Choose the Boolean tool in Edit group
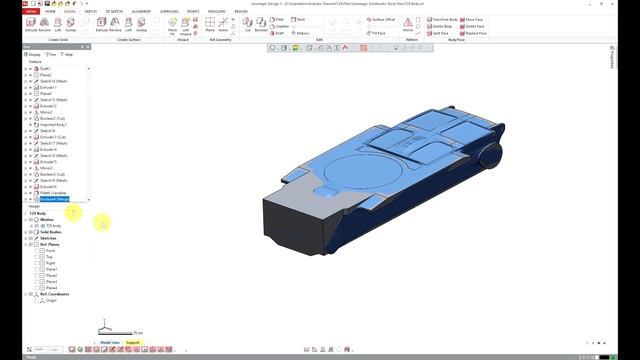This screenshot has height=360, width=640. 261,24
